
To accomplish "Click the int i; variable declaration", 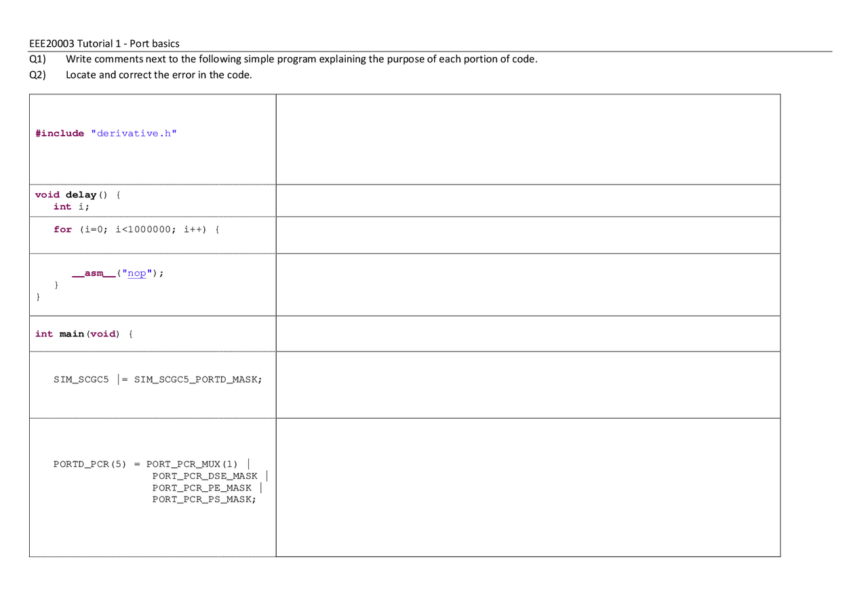I will pos(72,206).
